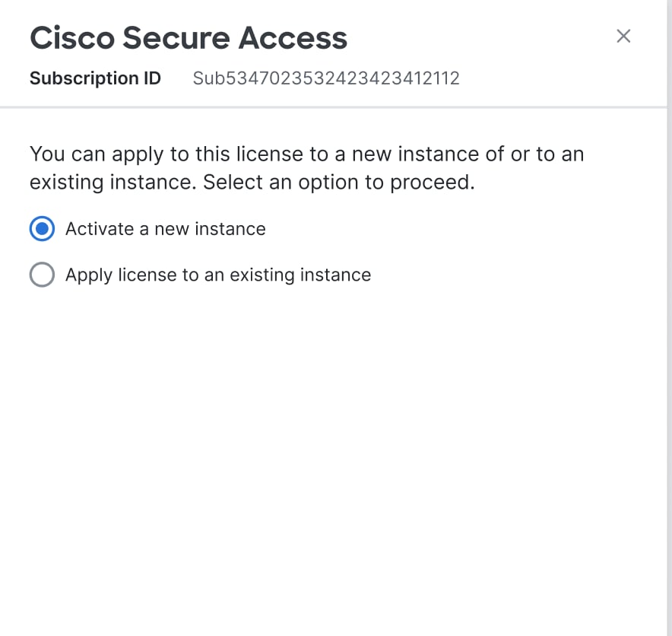Choose Apply license to an existing instance radio
The image size is (672, 636).
pos(42,275)
